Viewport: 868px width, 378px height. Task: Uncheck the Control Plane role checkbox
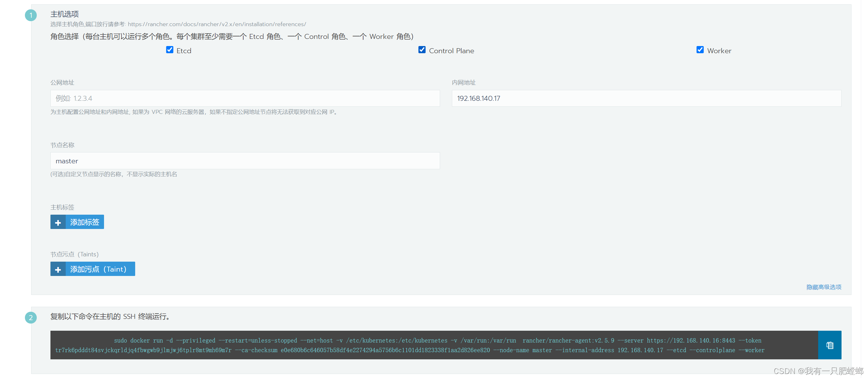[422, 50]
